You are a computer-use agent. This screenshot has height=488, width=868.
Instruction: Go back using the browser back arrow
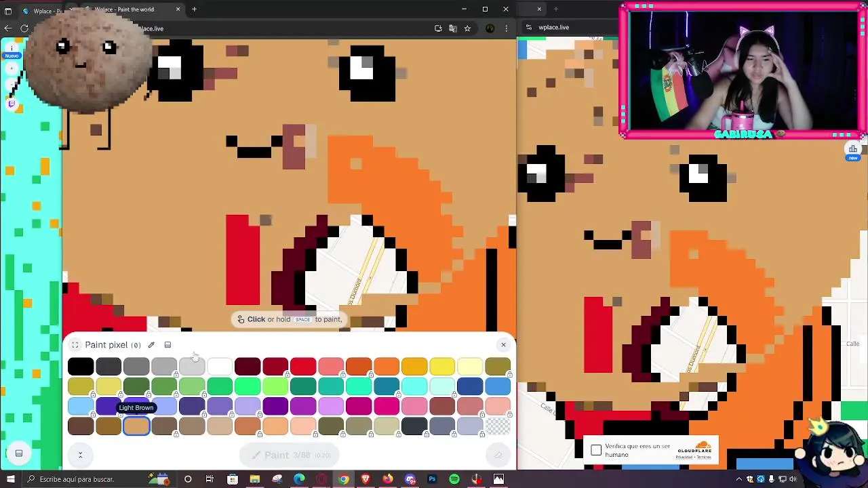pyautogui.click(x=8, y=28)
